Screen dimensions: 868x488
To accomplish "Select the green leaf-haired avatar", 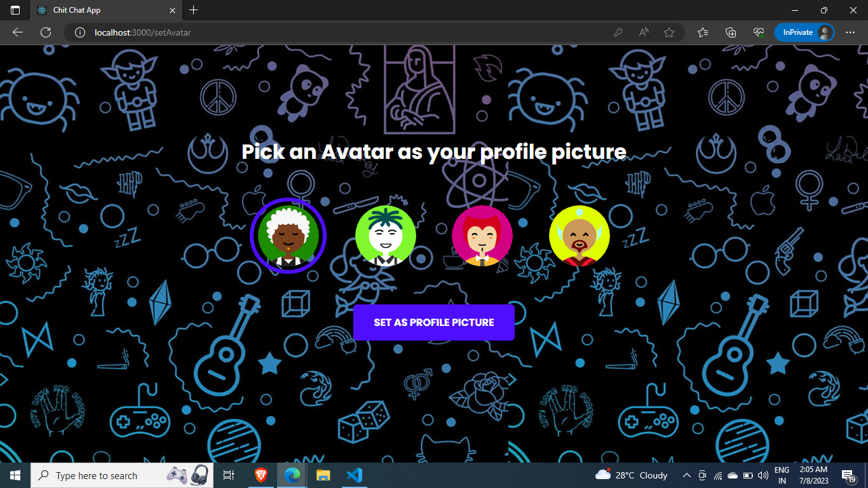I will coord(385,236).
